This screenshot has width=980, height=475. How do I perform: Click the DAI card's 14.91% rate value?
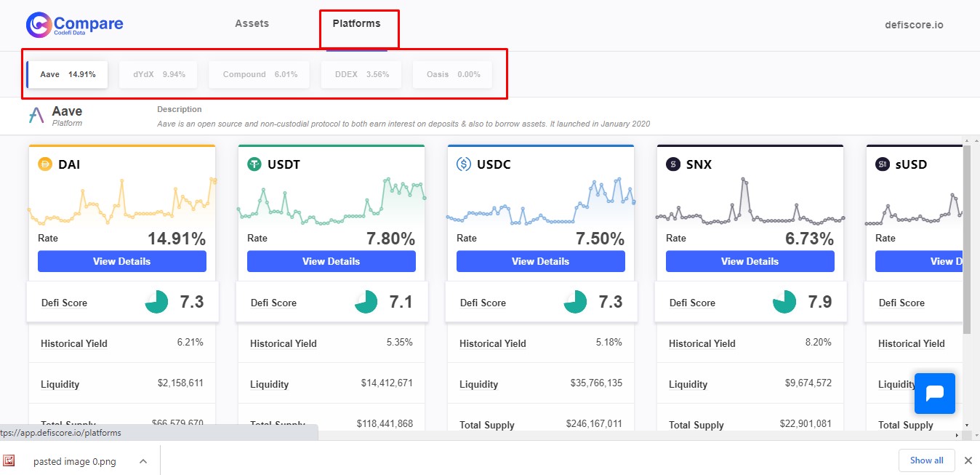(x=177, y=239)
